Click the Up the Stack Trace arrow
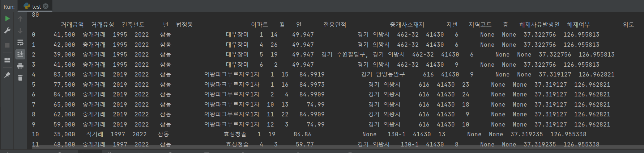This screenshot has height=153, width=644. pyautogui.click(x=20, y=18)
